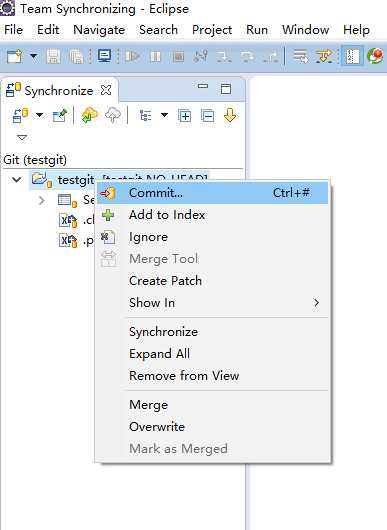Screen dimensions: 387x530
Task: Choose Merge in context menu
Action: click(213, 405)
